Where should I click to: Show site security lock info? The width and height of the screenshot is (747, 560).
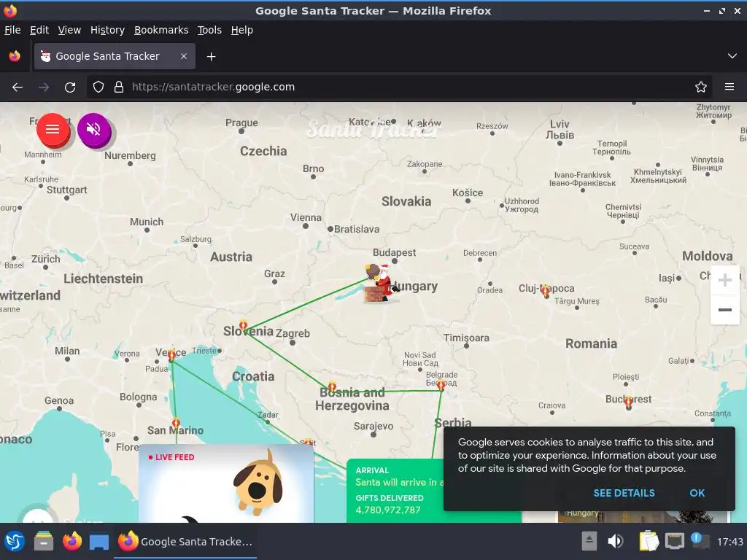119,87
